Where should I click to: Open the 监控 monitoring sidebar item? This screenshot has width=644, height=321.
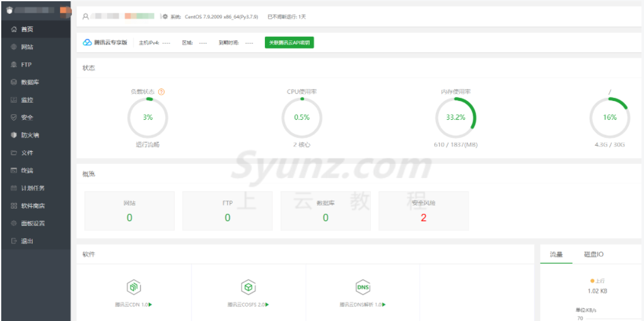[x=35, y=100]
